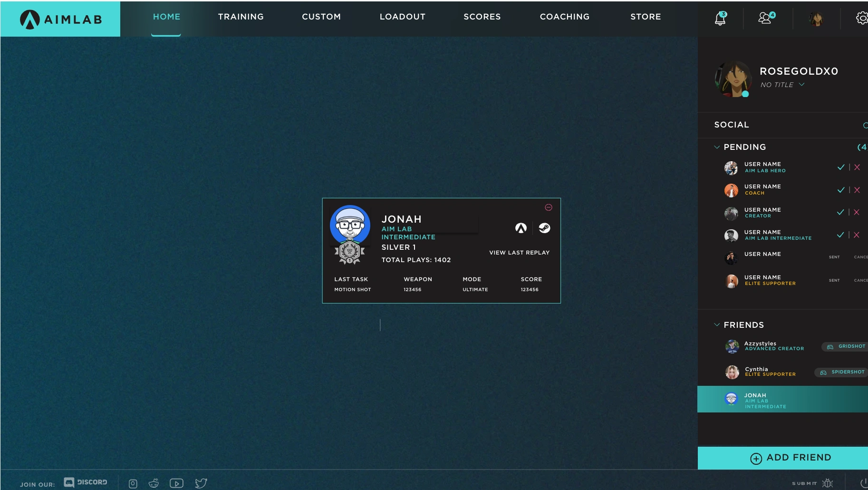Open the Twitter link icon
The image size is (868, 490).
(201, 483)
